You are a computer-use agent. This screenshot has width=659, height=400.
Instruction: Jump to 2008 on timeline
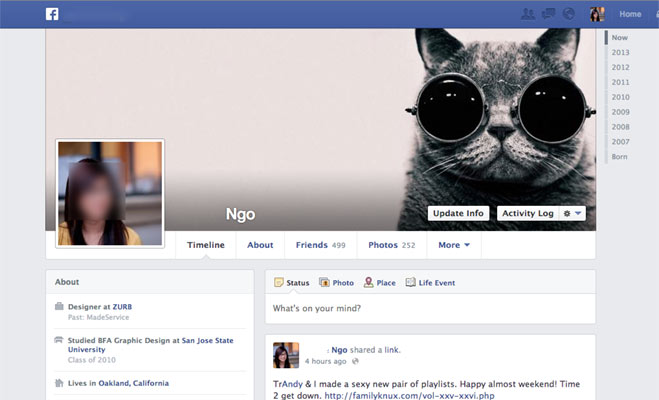[620, 126]
